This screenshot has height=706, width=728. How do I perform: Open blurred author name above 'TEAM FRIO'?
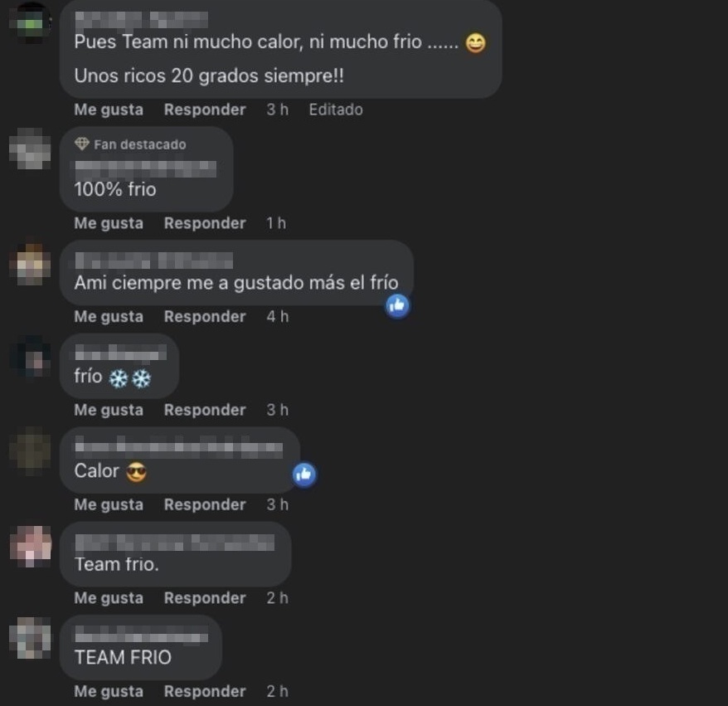[x=141, y=635]
